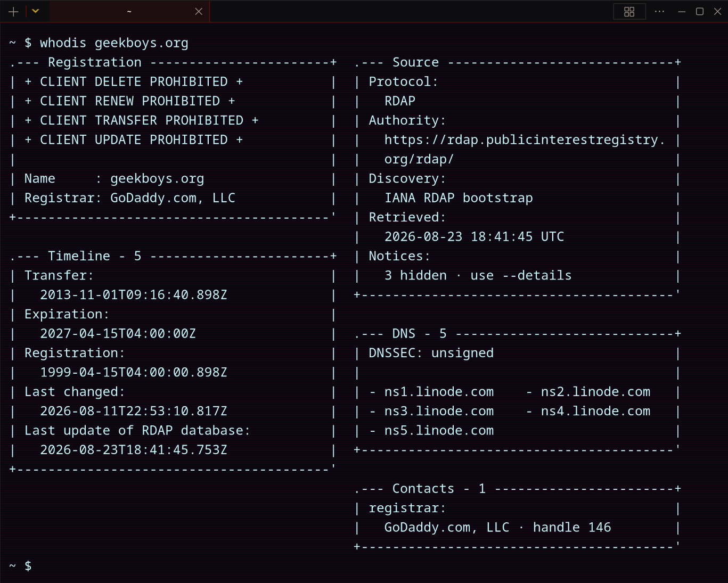Open a new terminal tab with plus icon

pyautogui.click(x=13, y=11)
